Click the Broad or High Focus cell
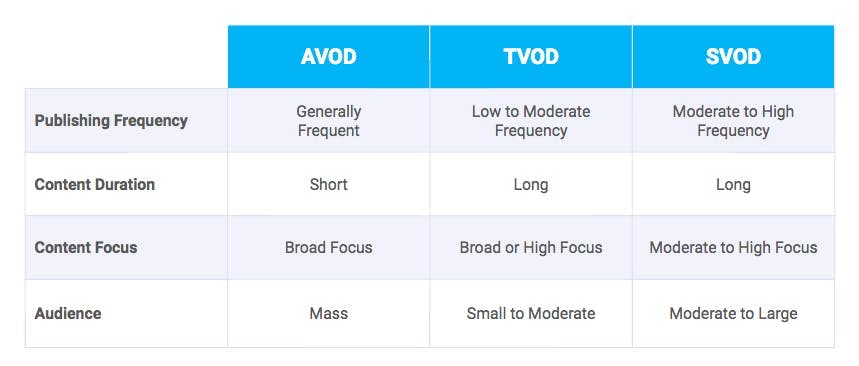The width and height of the screenshot is (859, 366). (x=531, y=247)
